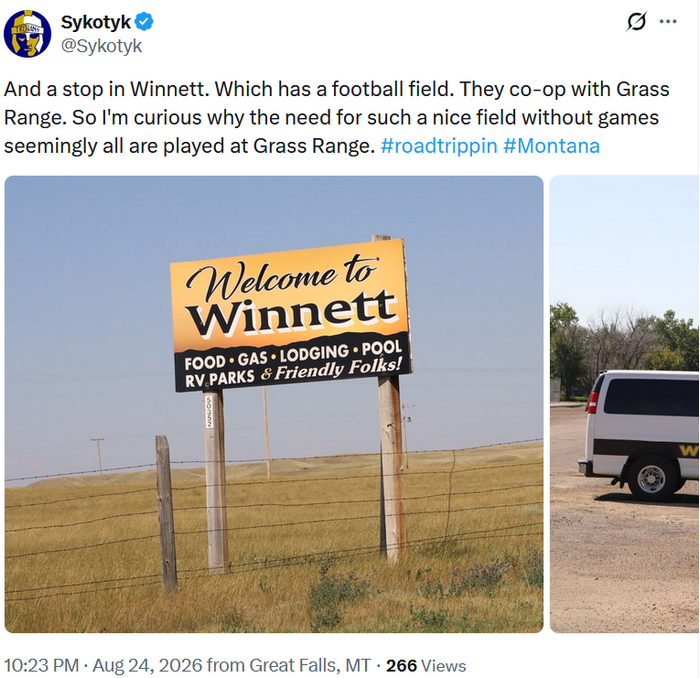Click the fence post in first photo
This screenshot has width=700, height=678.
click(x=166, y=513)
